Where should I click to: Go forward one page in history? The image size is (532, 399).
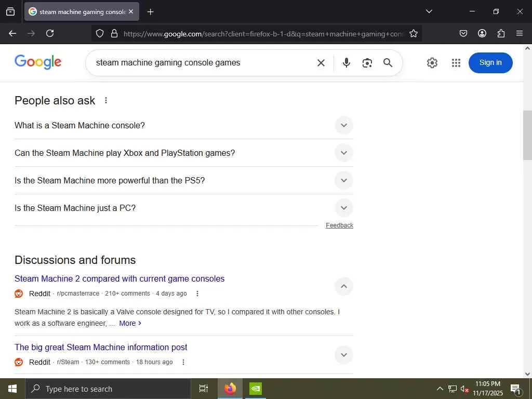(31, 33)
